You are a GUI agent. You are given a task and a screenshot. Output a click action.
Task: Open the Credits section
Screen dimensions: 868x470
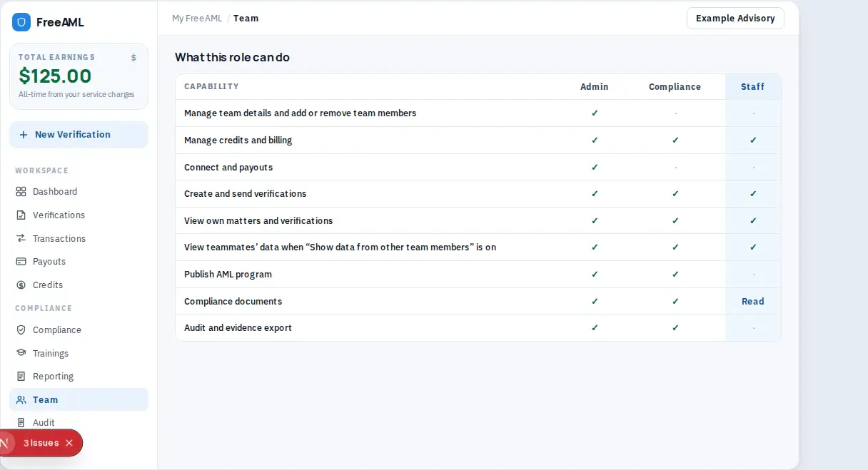(79, 285)
